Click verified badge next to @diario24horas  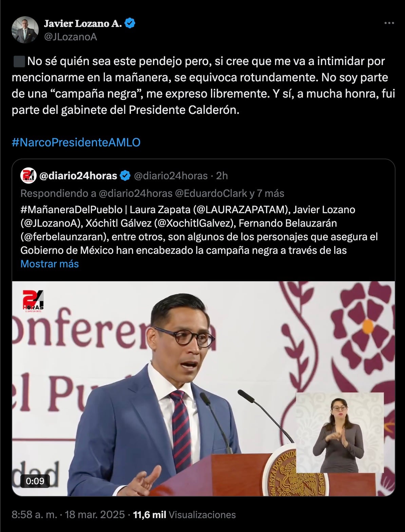tap(126, 176)
